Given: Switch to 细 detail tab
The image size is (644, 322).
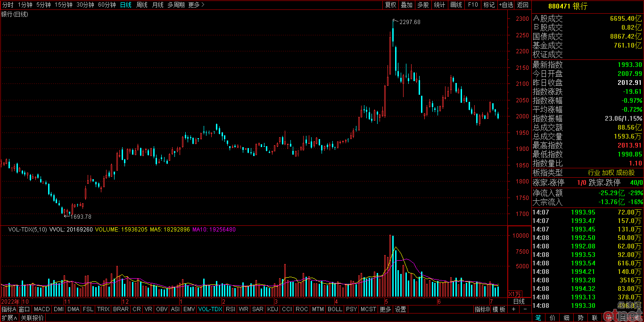Looking at the screenshot, I should 567,317.
